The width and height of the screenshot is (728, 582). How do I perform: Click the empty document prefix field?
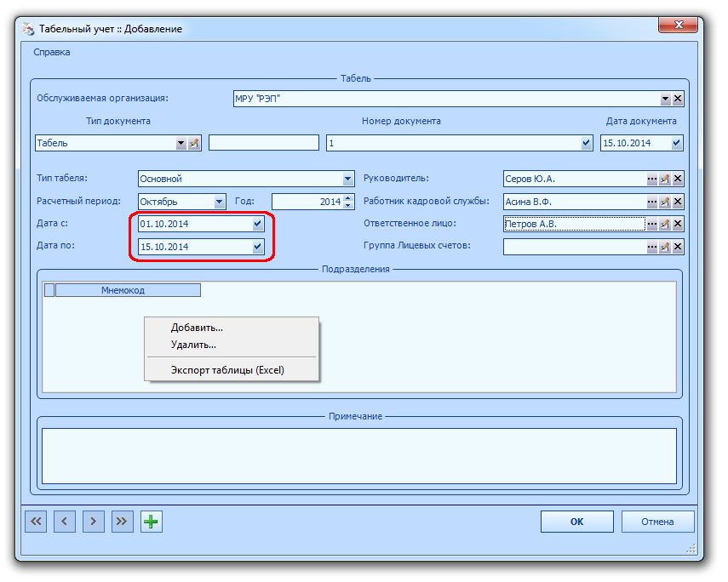264,143
